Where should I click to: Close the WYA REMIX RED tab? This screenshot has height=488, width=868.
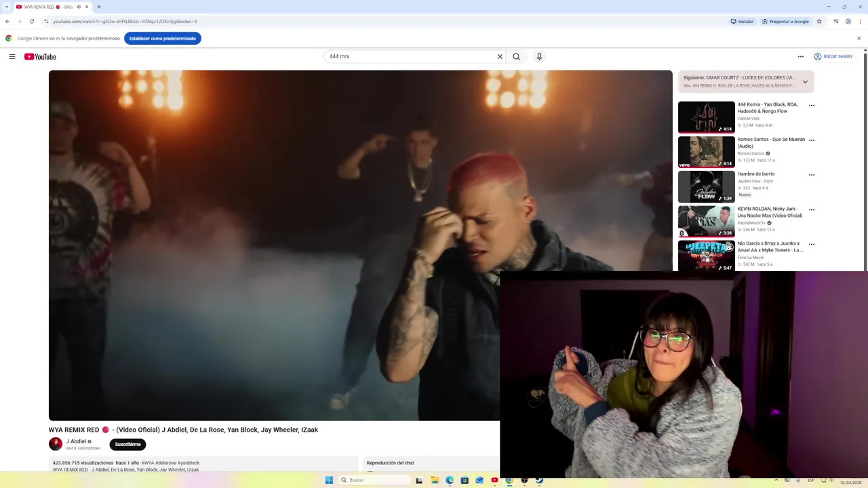point(87,7)
